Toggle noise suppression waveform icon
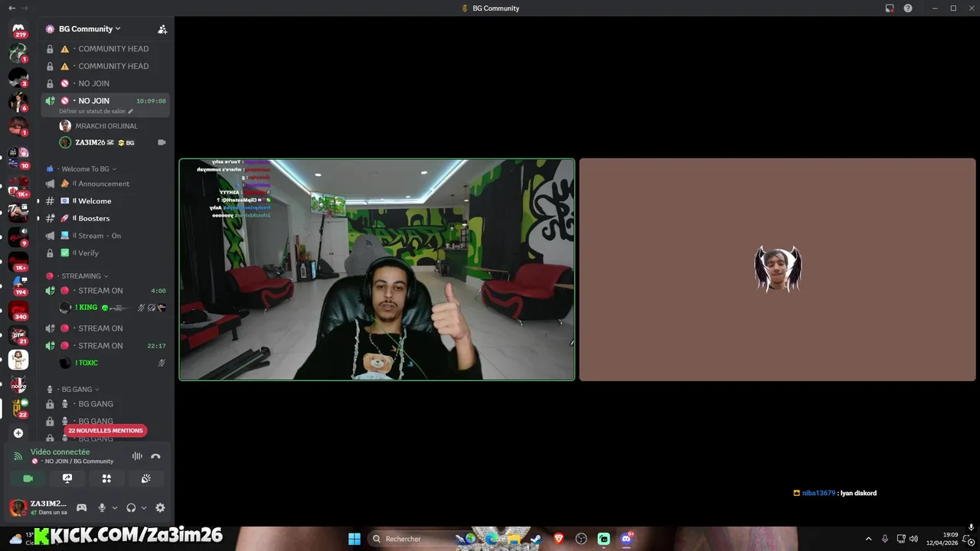This screenshot has width=980, height=551. click(x=137, y=456)
